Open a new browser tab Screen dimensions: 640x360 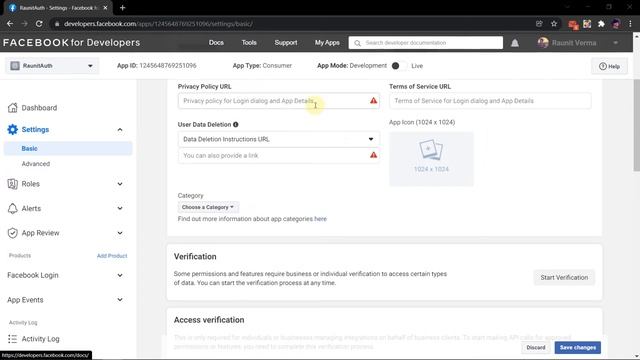tap(122, 7)
